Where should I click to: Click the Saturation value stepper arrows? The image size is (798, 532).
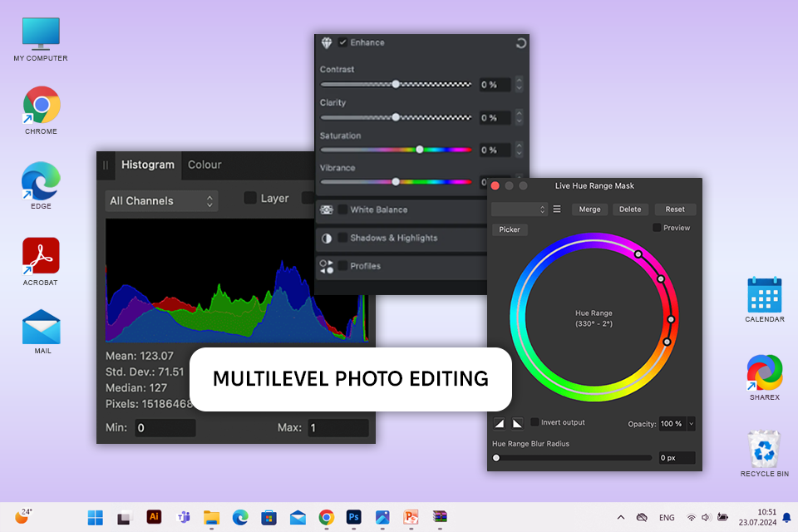pos(519,150)
